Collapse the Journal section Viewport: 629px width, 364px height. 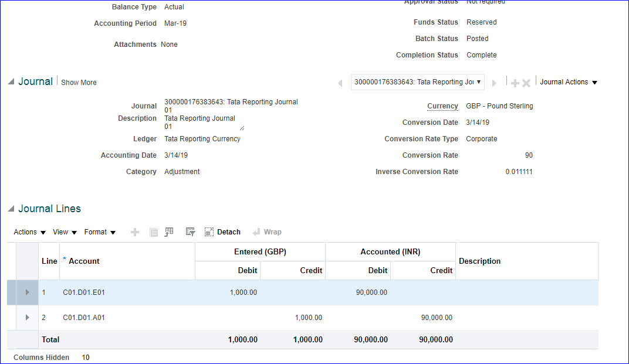(x=11, y=82)
